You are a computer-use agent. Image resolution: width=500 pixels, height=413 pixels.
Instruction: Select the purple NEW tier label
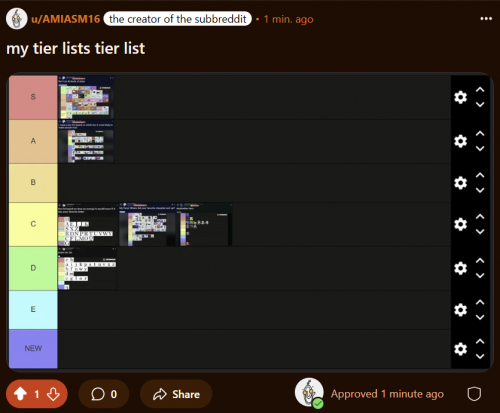(x=33, y=349)
